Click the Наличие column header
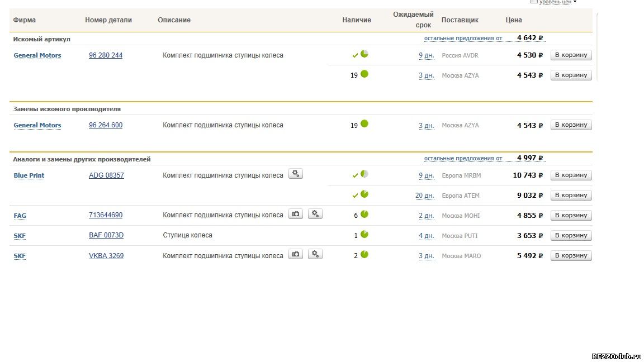The height and width of the screenshot is (362, 644). tap(357, 20)
